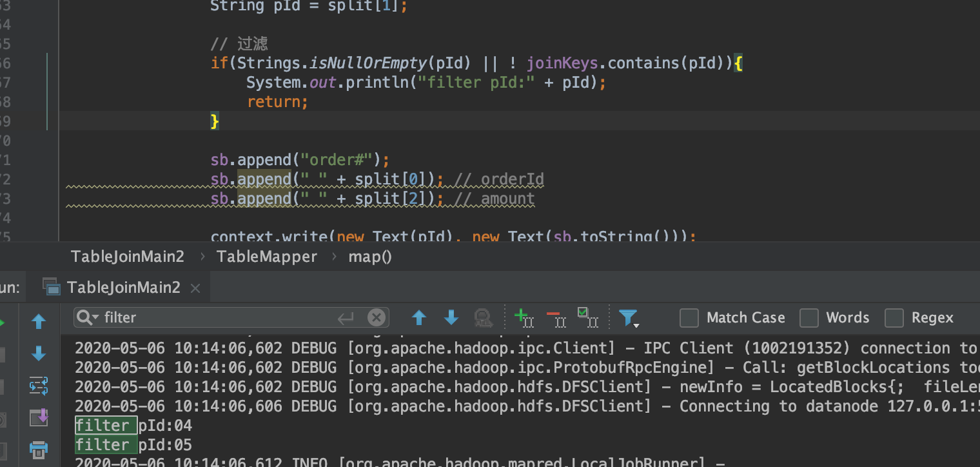Enable the Words checkbox
Image resolution: width=980 pixels, height=467 pixels.
point(809,317)
